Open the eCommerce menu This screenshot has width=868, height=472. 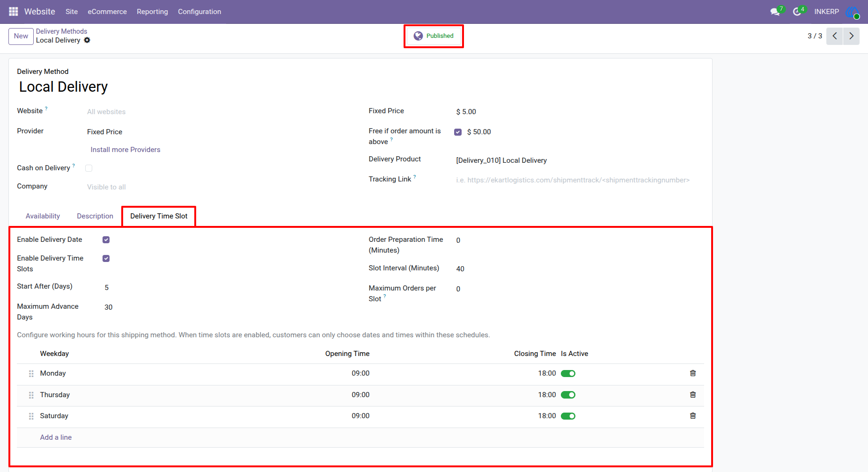click(107, 12)
